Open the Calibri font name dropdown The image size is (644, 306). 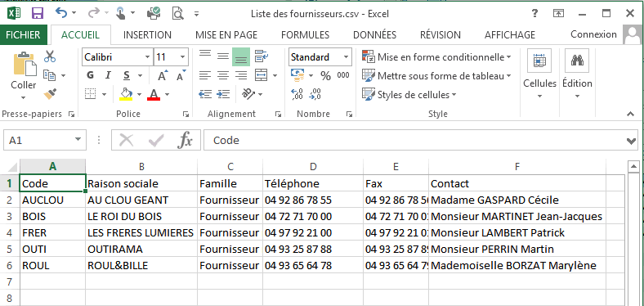(147, 57)
